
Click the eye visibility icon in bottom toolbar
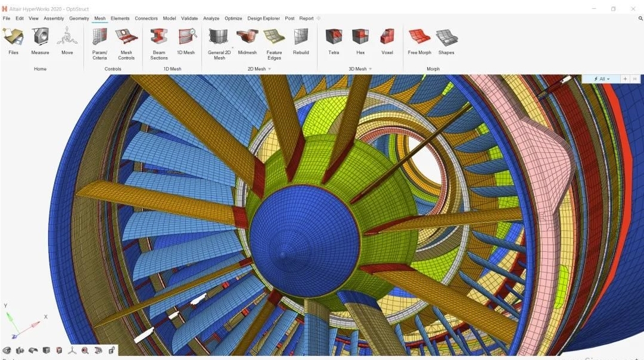point(7,350)
